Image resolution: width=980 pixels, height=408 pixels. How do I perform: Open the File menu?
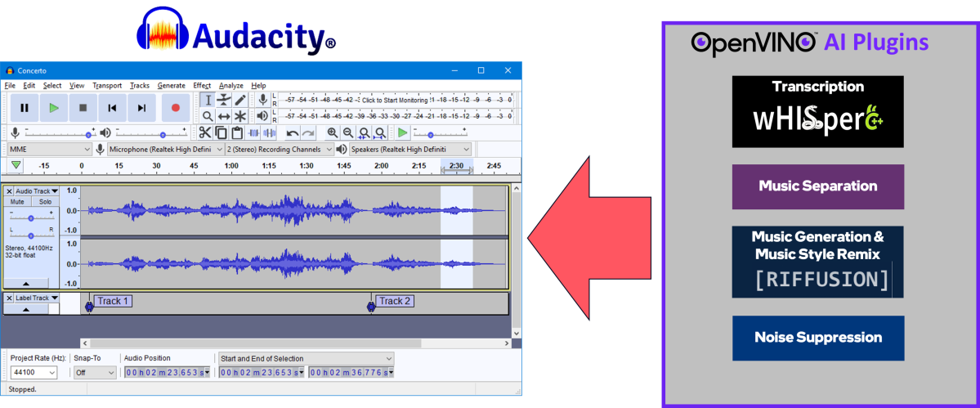pos(10,86)
